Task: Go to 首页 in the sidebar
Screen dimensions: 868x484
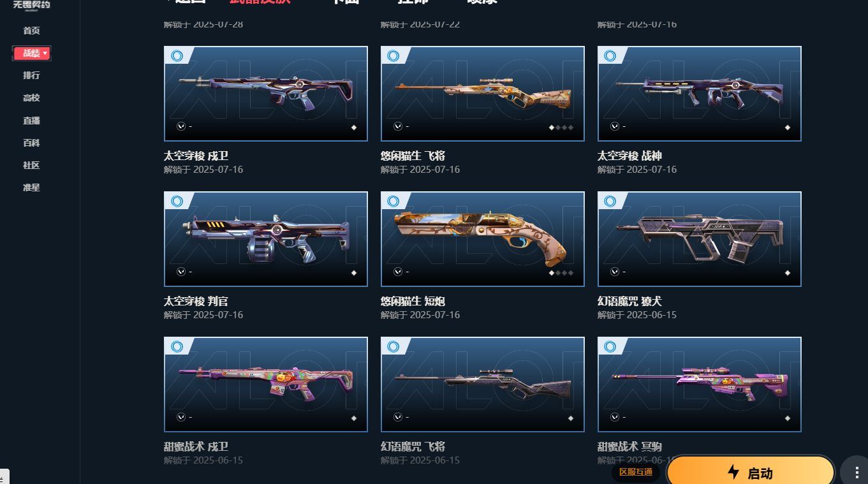Action: [31, 31]
